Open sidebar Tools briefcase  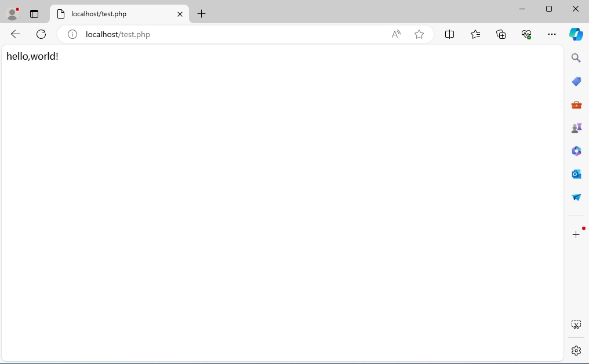coord(576,105)
